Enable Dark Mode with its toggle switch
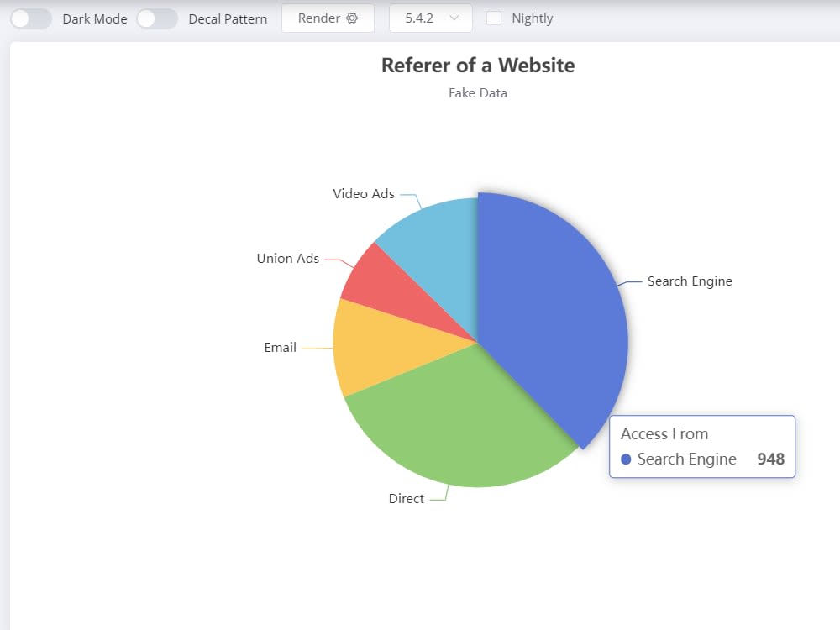840x630 pixels. point(30,18)
